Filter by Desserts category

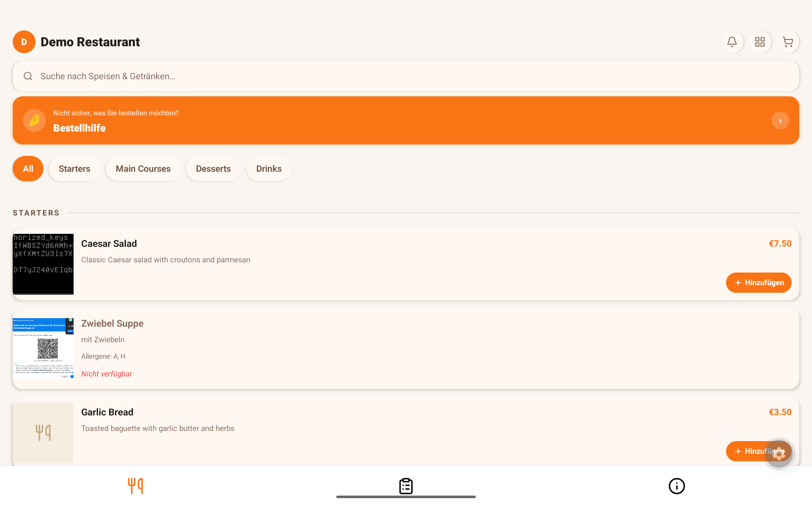click(x=213, y=169)
